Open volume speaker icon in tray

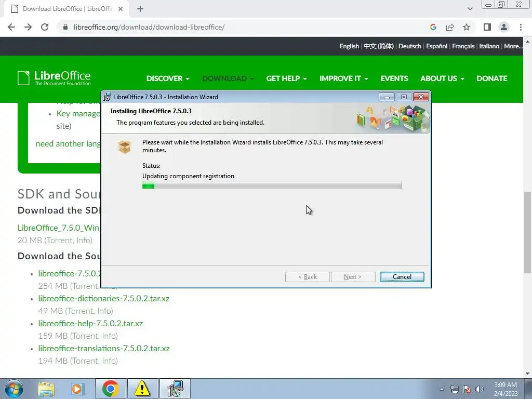480,389
